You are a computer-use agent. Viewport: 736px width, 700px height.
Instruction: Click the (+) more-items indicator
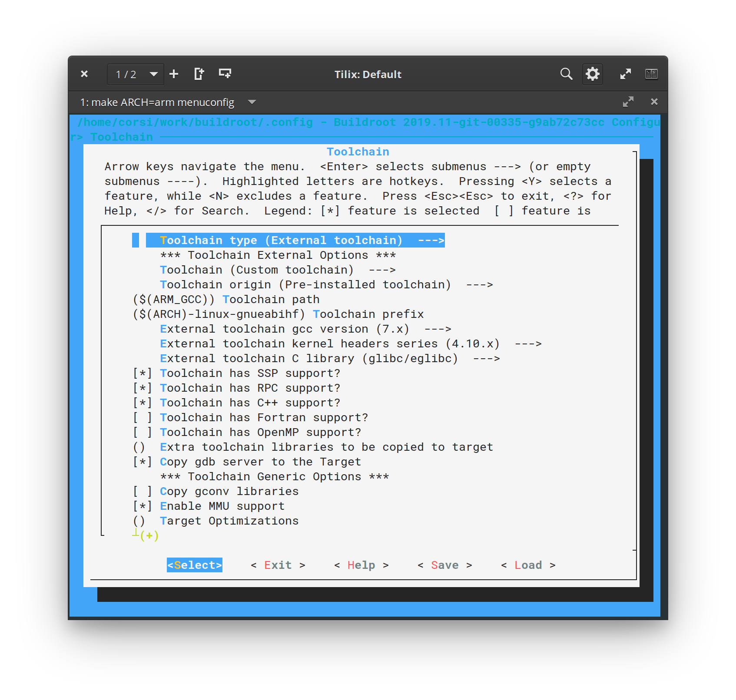pos(149,535)
